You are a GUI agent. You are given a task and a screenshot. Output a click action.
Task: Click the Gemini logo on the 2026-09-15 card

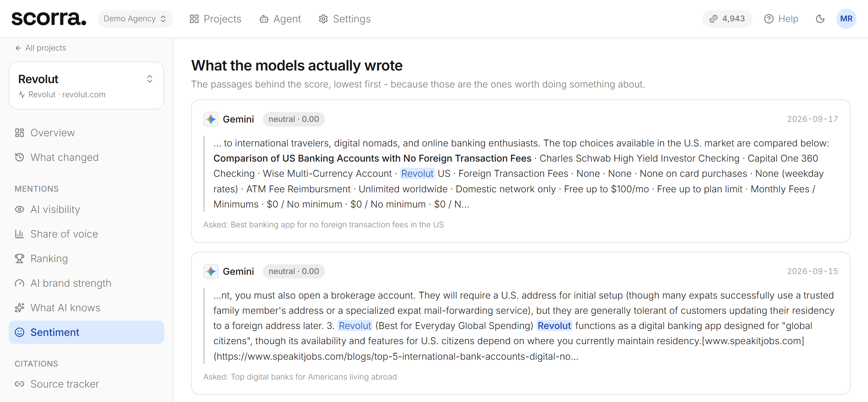(x=211, y=271)
